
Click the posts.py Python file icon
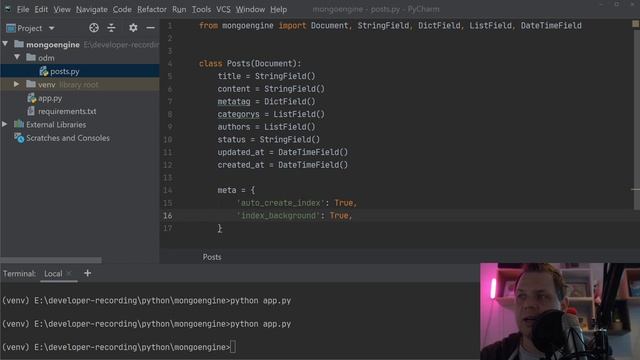click(x=44, y=71)
